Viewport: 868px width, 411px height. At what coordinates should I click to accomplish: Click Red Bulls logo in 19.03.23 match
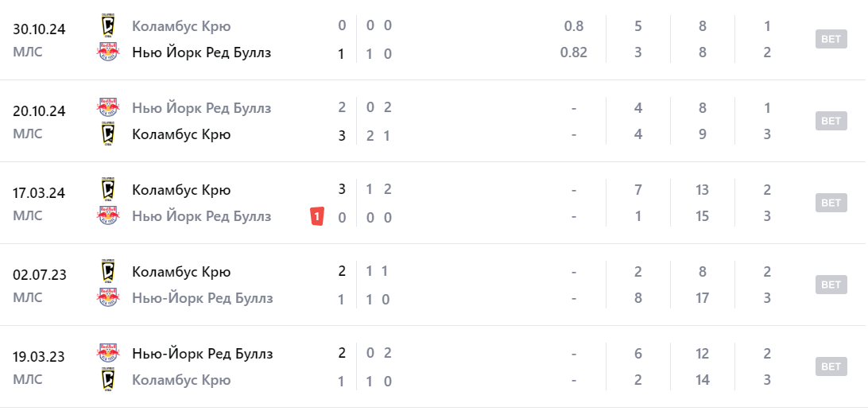pyautogui.click(x=107, y=352)
